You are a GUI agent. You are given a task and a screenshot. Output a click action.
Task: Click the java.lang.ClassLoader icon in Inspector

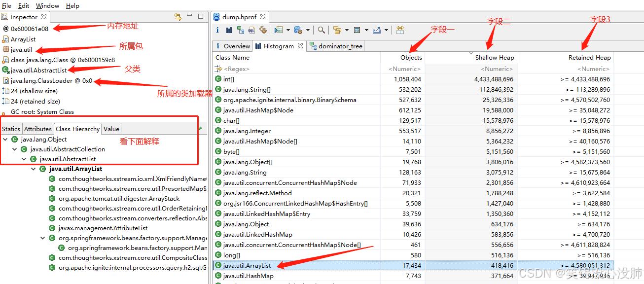[6, 80]
